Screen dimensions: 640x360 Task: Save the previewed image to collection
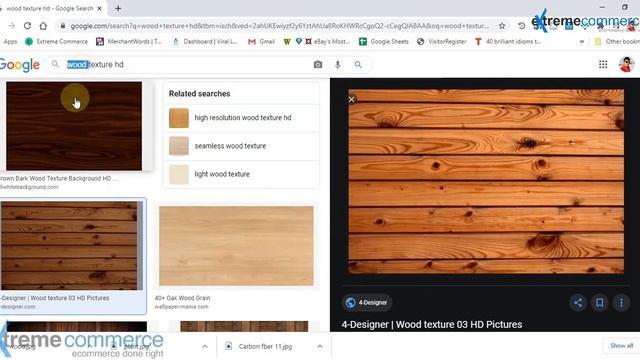[x=600, y=302]
